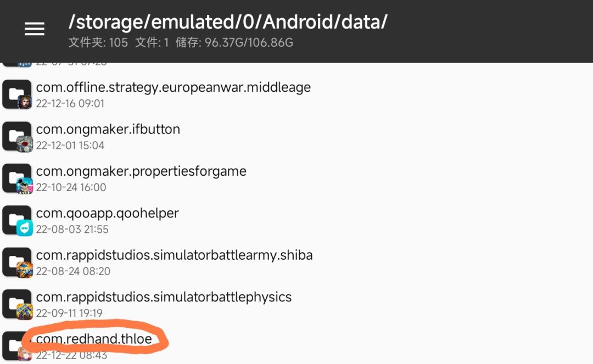The image size is (593, 364).
Task: Open the circled com.redhand.thloe folder name
Action: click(x=94, y=339)
